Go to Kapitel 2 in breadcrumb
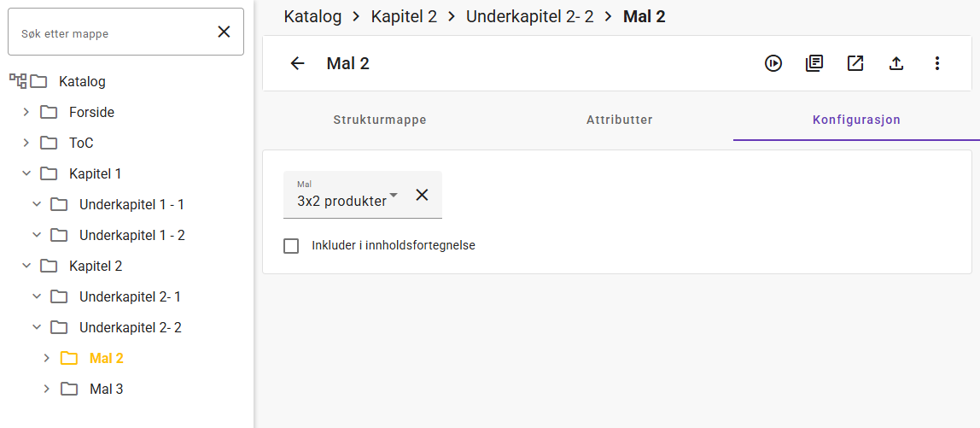Image resolution: width=980 pixels, height=428 pixels. [404, 16]
